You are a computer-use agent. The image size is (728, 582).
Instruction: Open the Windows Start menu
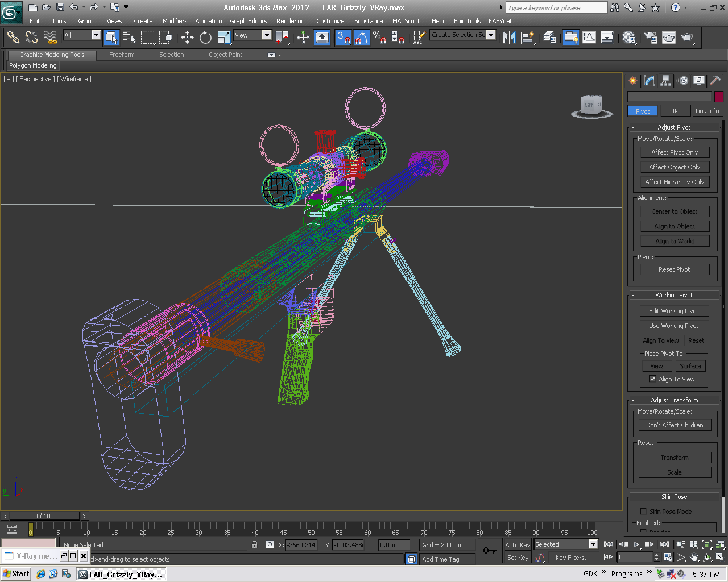pyautogui.click(x=16, y=574)
